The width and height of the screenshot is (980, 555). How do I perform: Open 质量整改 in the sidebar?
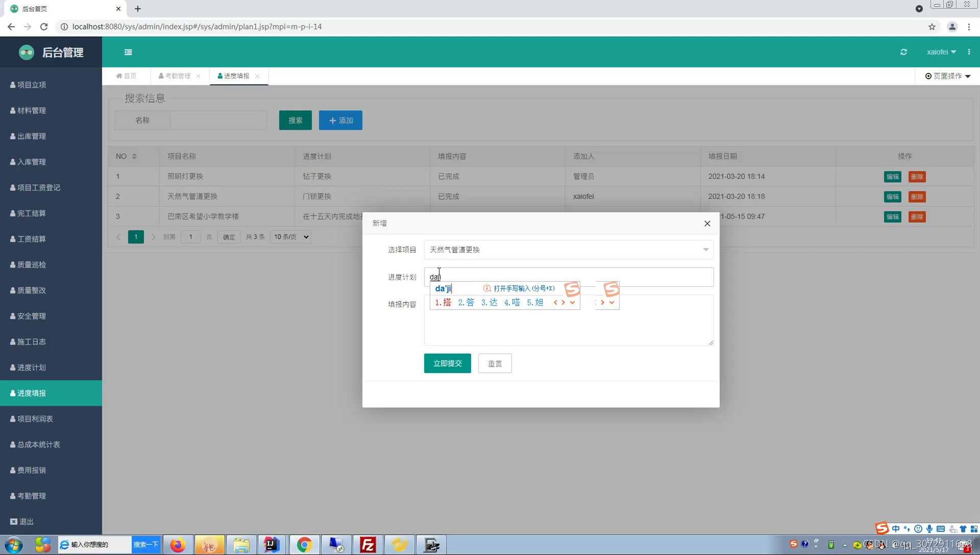click(x=51, y=290)
